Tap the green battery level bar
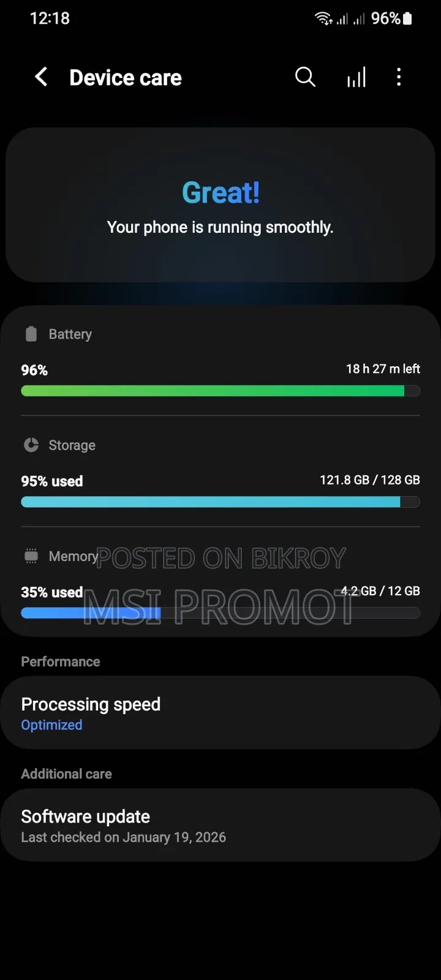This screenshot has width=441, height=980. (x=221, y=391)
